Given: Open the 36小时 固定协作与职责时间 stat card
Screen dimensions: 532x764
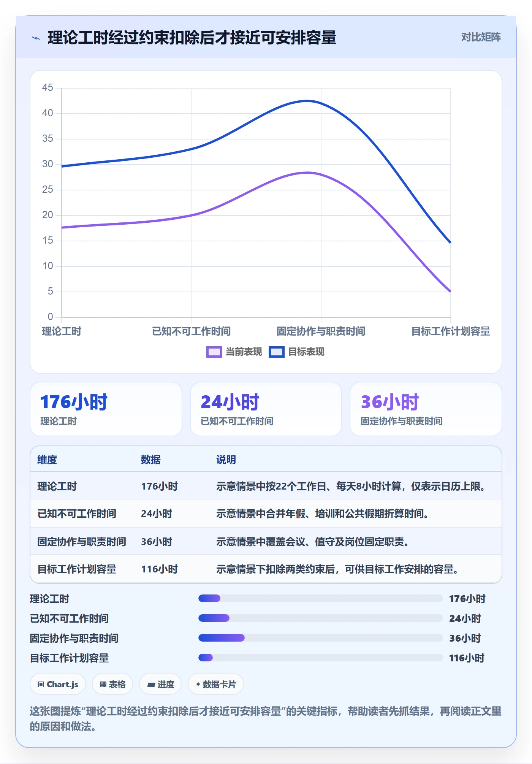Looking at the screenshot, I should pos(426,409).
